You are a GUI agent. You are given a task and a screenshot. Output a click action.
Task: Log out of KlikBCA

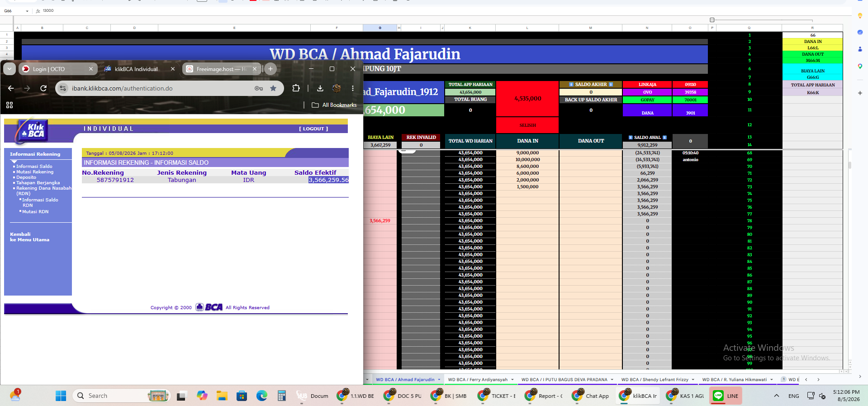pos(313,129)
